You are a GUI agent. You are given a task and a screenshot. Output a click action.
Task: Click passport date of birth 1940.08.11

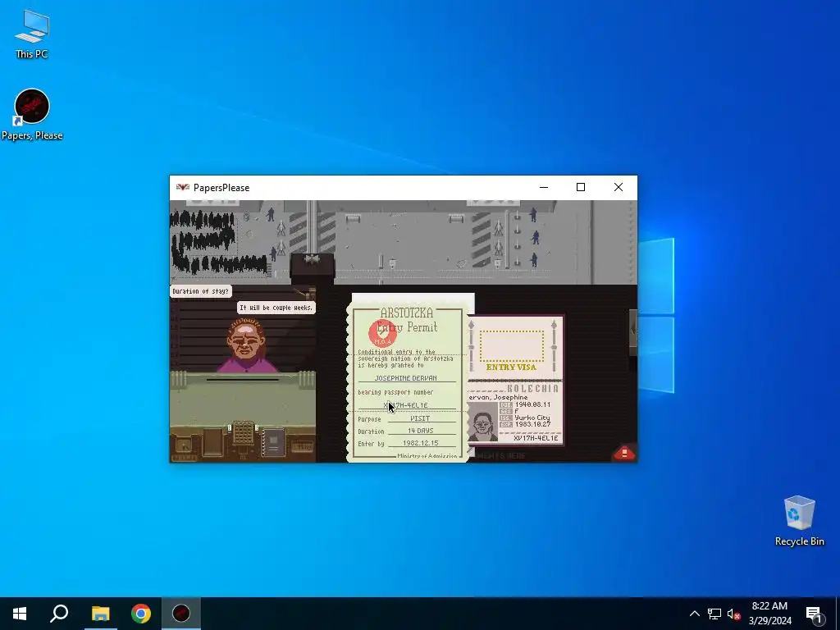click(x=532, y=404)
